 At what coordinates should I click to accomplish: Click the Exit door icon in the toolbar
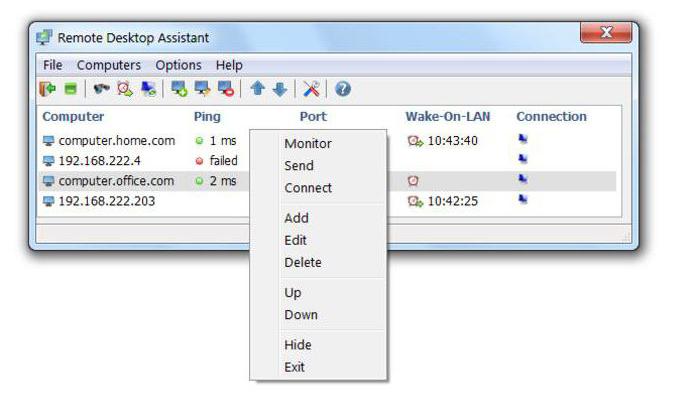coord(47,89)
